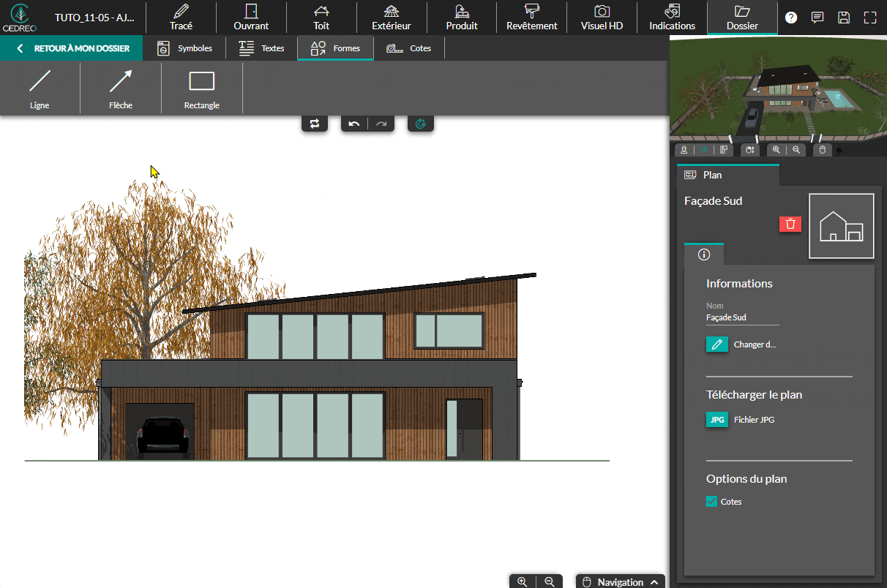Click the Nom field containing Façade Sud

click(742, 317)
